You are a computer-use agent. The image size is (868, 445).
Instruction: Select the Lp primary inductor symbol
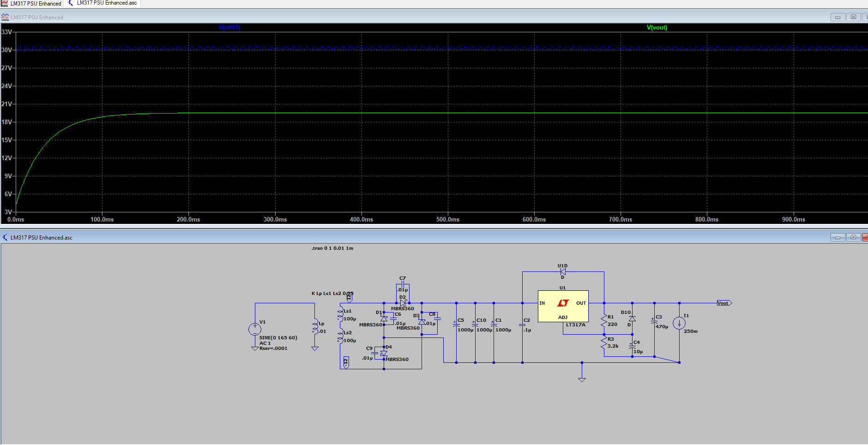[x=315, y=327]
